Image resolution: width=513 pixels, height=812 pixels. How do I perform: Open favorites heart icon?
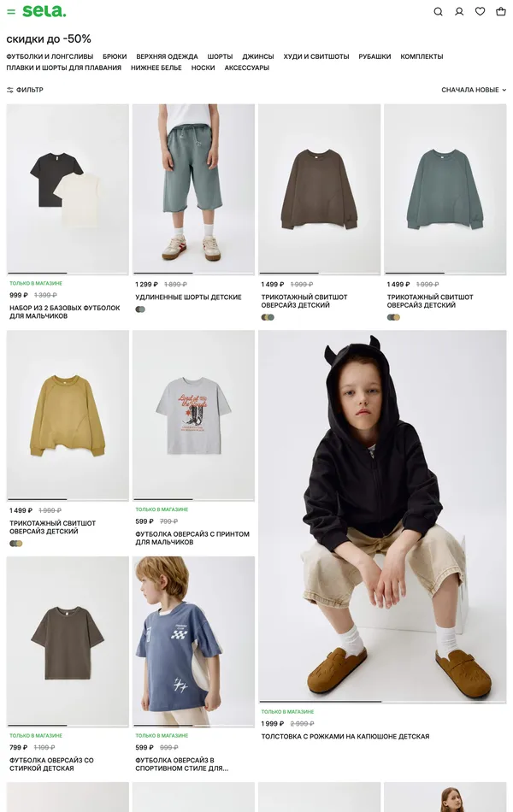click(x=480, y=11)
